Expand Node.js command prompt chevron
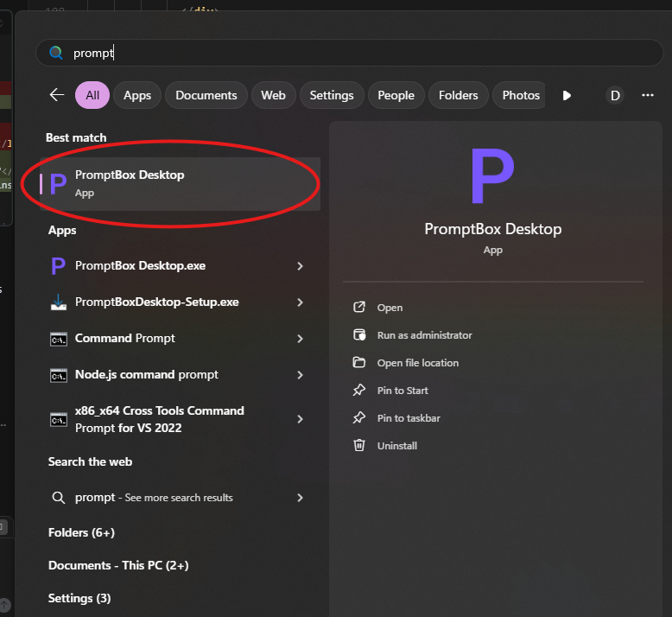This screenshot has height=617, width=672. 300,375
